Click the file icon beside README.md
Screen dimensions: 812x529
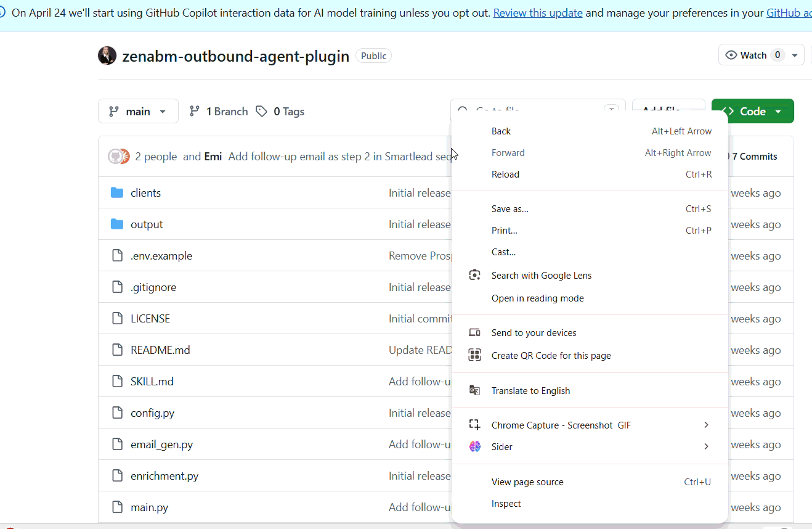coord(117,350)
